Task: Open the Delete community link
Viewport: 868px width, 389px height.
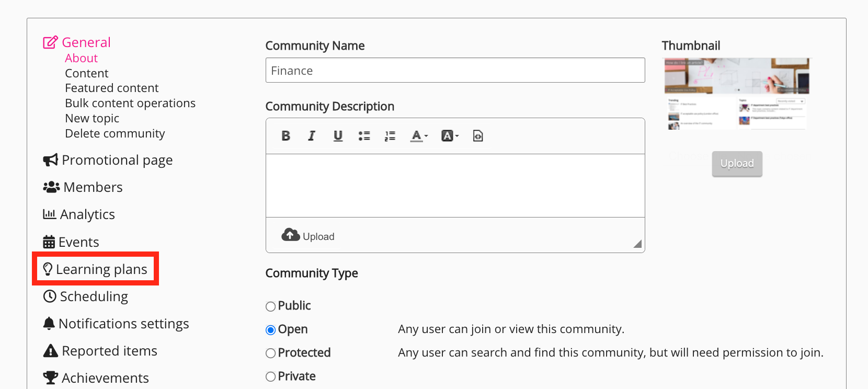Action: click(115, 134)
